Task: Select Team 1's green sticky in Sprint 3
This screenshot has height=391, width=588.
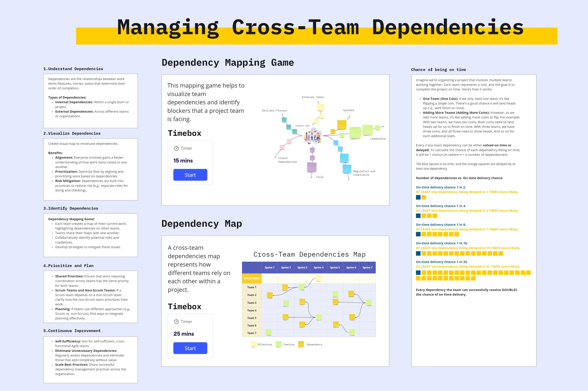Action: (302, 287)
